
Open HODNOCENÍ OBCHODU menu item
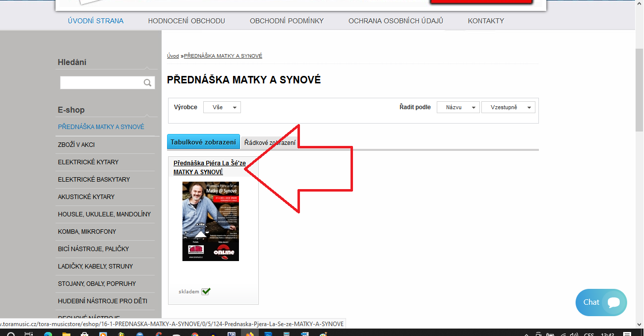pyautogui.click(x=186, y=21)
